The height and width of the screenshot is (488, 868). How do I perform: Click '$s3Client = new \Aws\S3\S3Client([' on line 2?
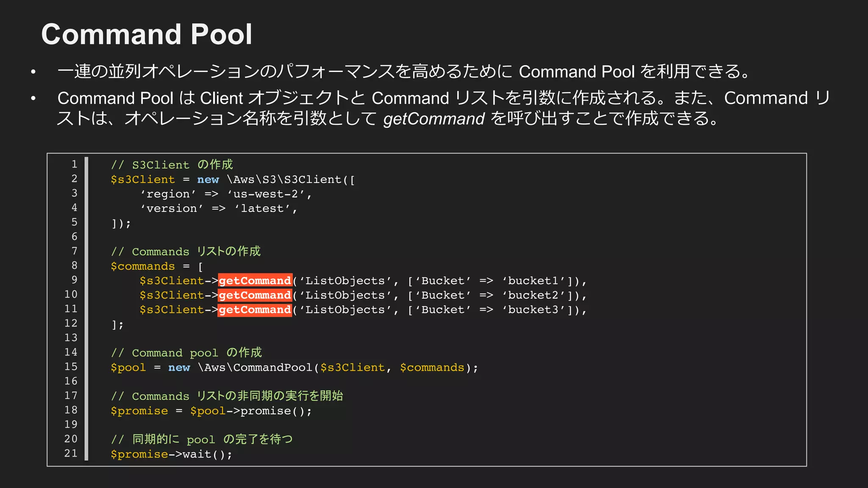(233, 180)
